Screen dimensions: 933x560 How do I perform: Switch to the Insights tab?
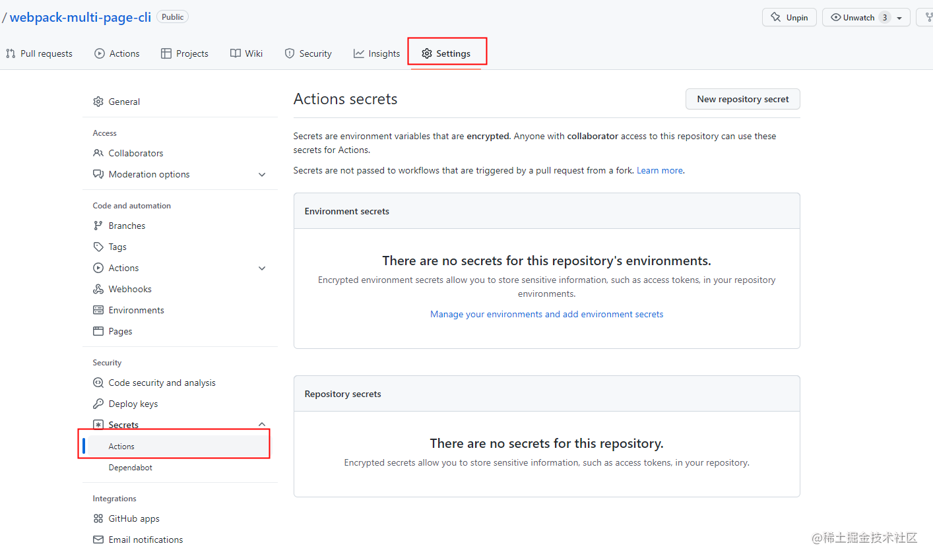(x=377, y=53)
